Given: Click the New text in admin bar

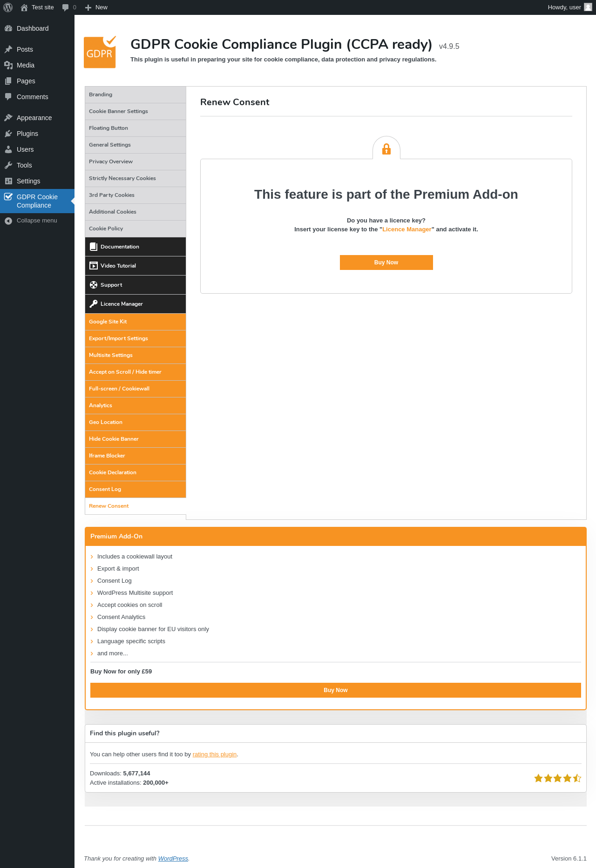Looking at the screenshot, I should (x=102, y=7).
